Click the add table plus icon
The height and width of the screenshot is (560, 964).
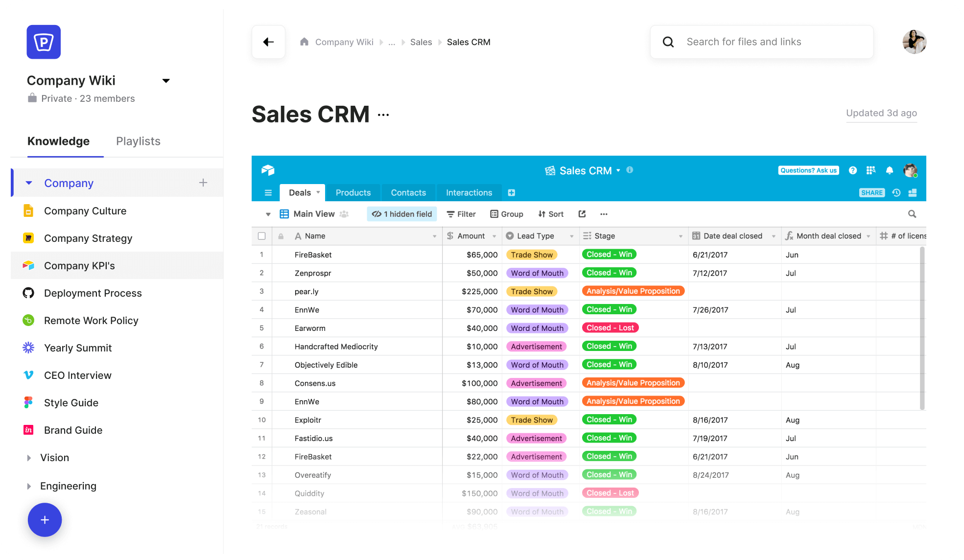pyautogui.click(x=512, y=193)
